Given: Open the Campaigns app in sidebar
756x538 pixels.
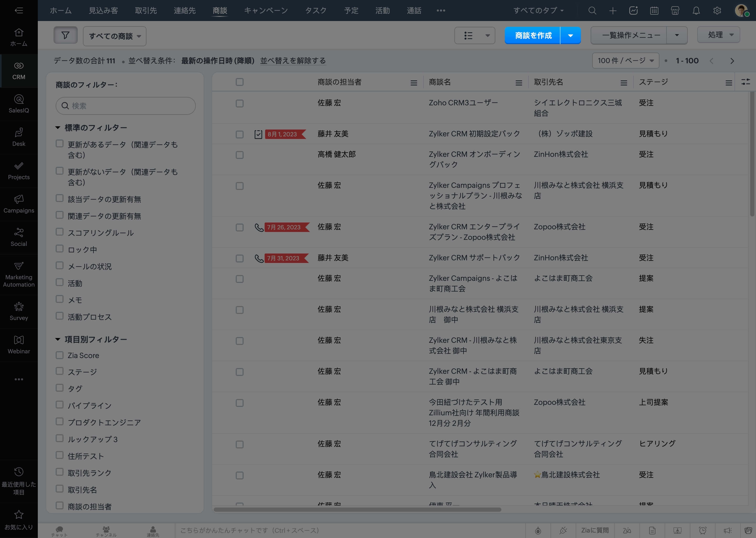Looking at the screenshot, I should (19, 204).
